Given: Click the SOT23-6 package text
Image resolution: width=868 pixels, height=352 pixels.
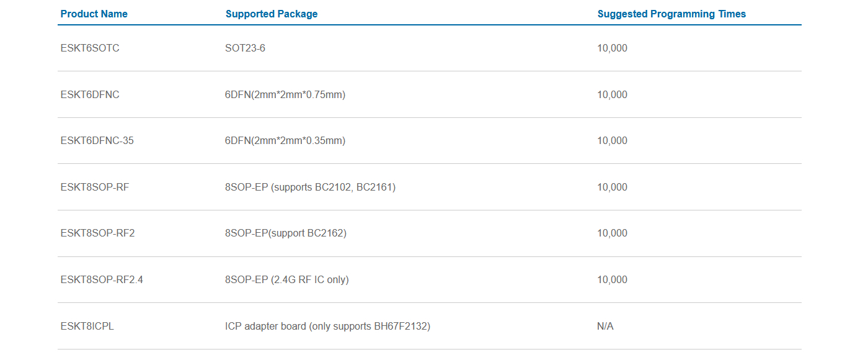Looking at the screenshot, I should (245, 48).
